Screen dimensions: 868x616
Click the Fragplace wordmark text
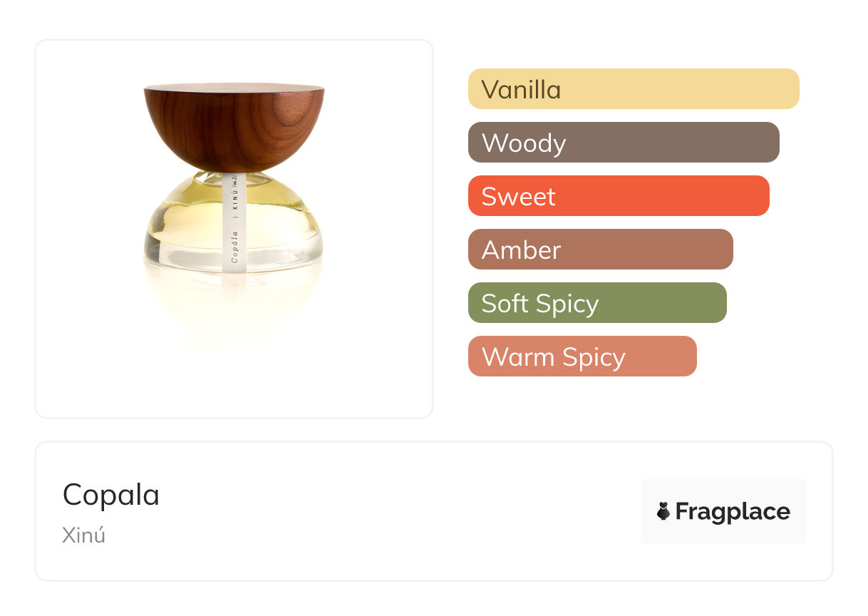[733, 512]
